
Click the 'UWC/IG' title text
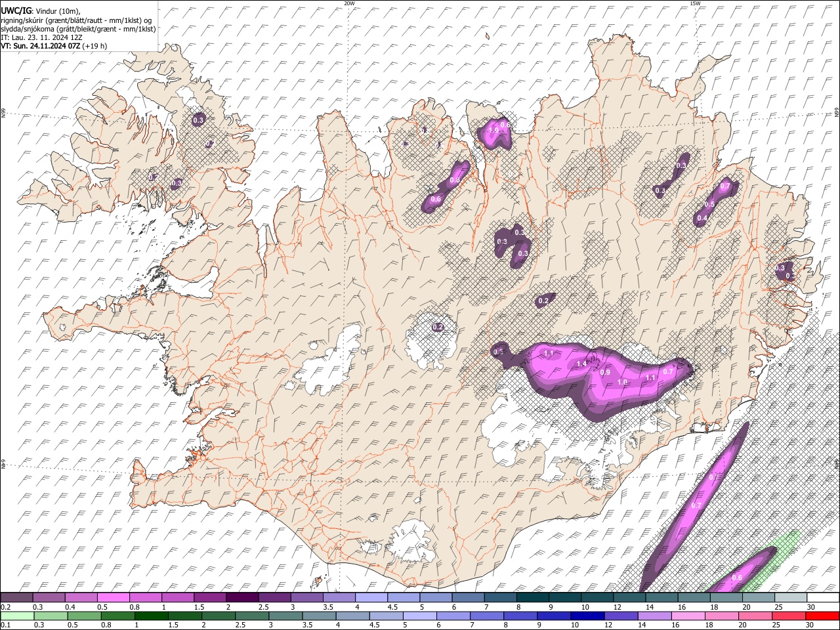click(15, 11)
